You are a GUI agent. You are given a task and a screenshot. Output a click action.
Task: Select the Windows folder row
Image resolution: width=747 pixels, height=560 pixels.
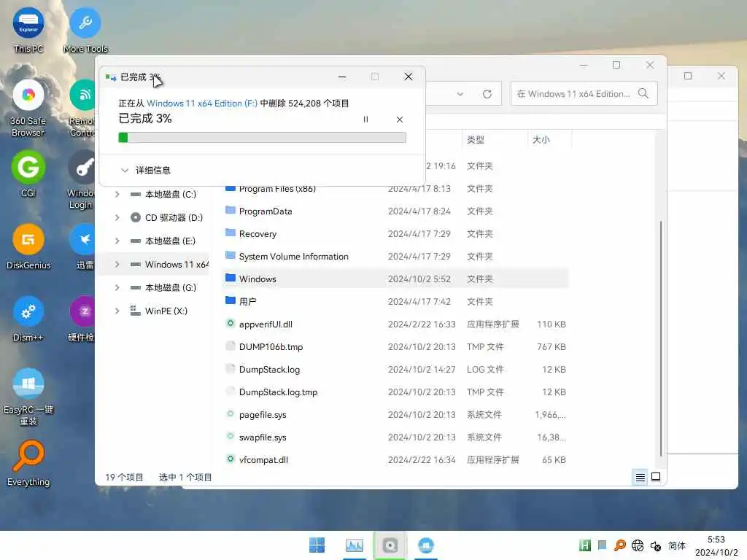395,279
